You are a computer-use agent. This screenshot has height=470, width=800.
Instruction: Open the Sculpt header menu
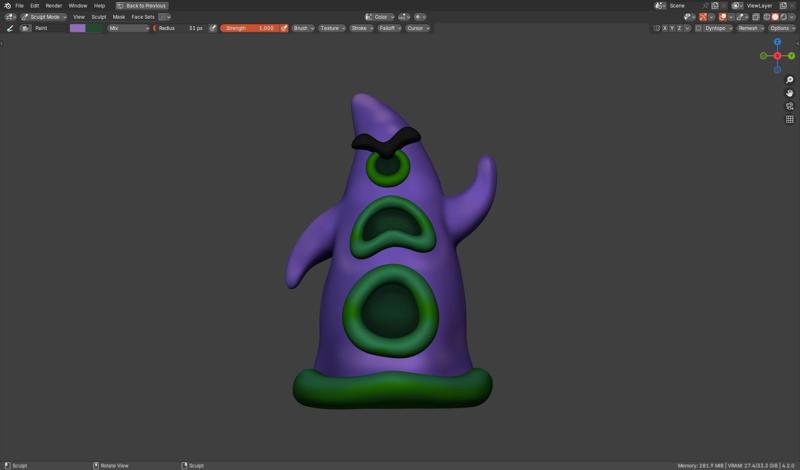[98, 17]
